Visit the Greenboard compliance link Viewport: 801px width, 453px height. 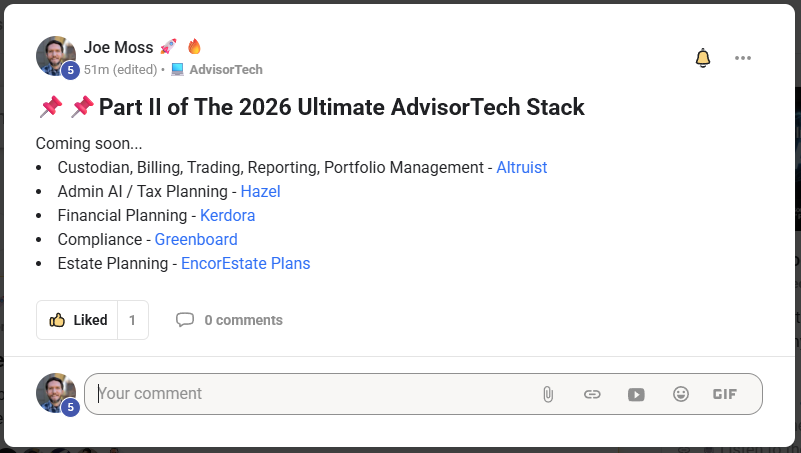196,240
